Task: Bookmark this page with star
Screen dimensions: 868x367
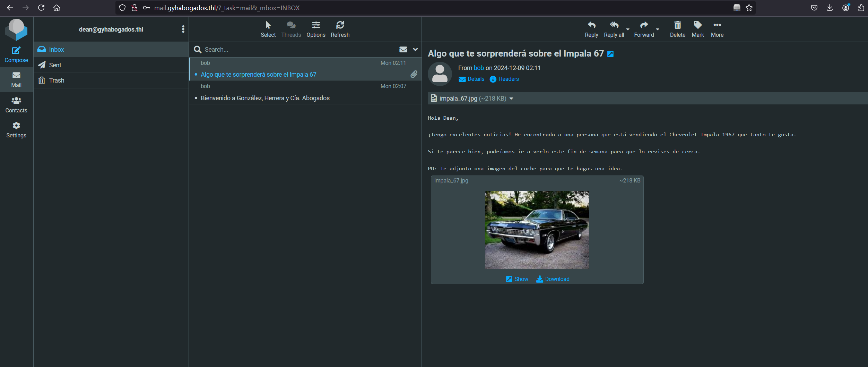Action: pos(749,8)
